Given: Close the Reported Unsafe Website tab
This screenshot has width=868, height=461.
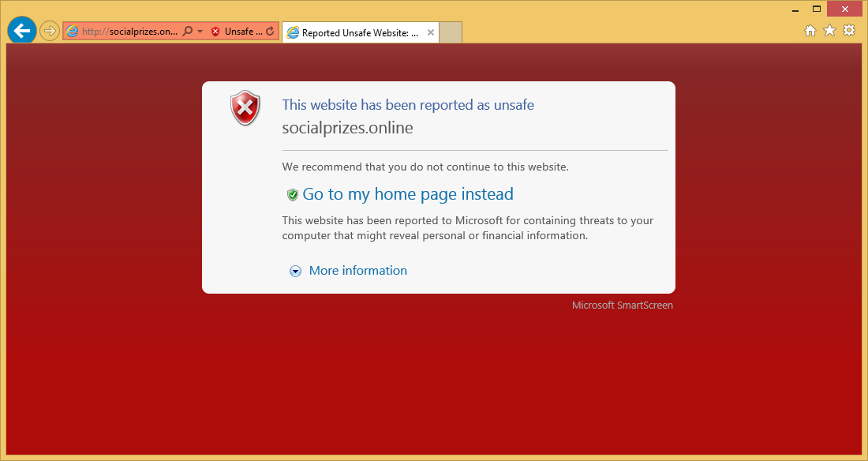Looking at the screenshot, I should point(431,32).
